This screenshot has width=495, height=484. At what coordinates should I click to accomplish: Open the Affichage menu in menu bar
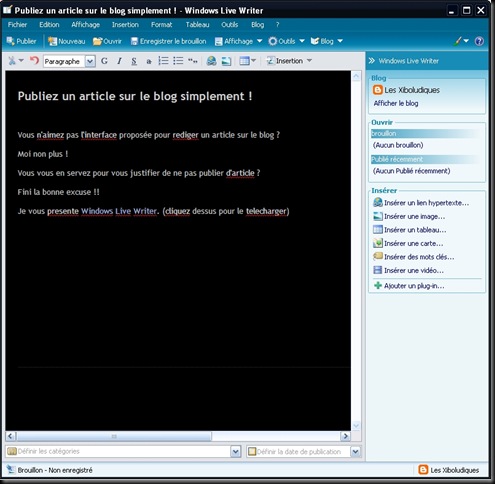tap(85, 25)
